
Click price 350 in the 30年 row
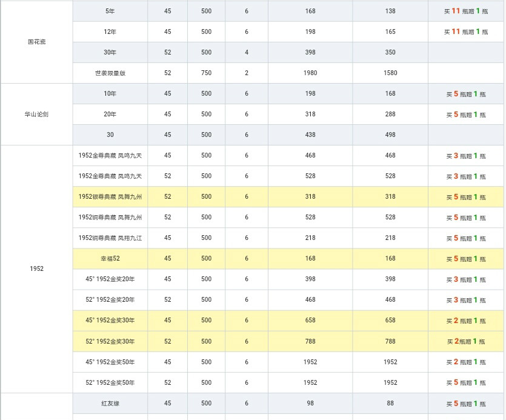[390, 52]
